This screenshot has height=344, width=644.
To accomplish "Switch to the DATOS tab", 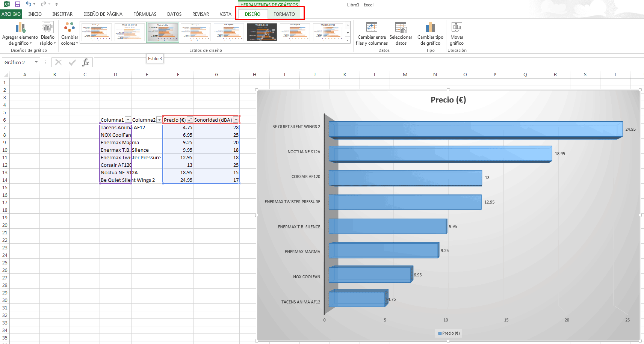I will [x=174, y=14].
